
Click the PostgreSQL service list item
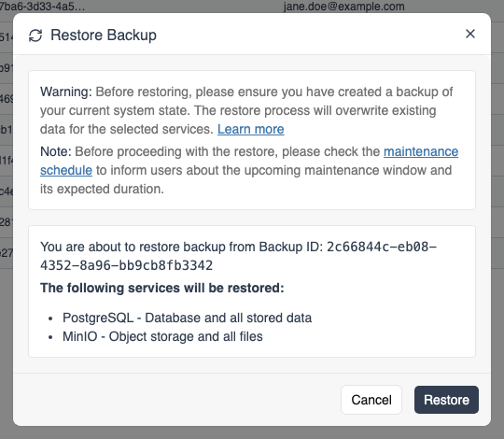(187, 318)
